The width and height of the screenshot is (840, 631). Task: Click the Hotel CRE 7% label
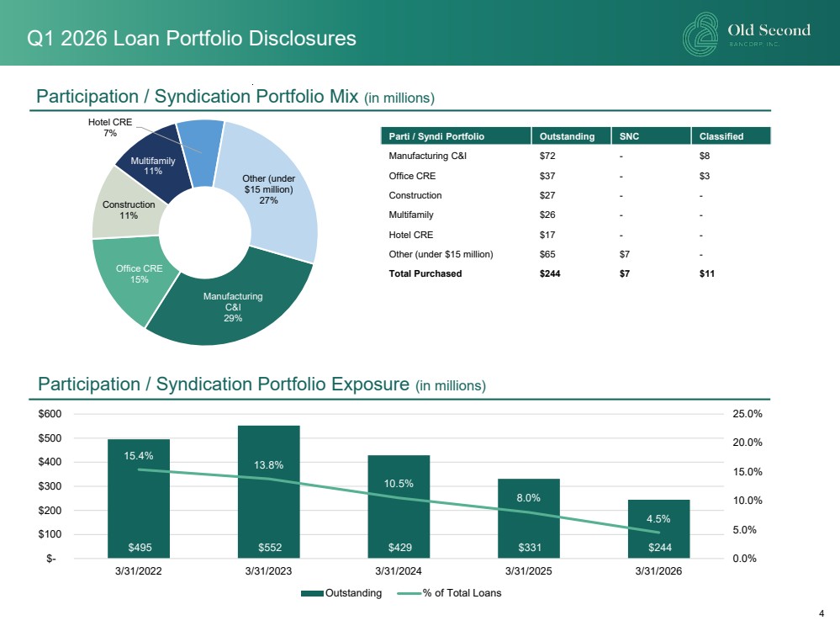(110, 128)
